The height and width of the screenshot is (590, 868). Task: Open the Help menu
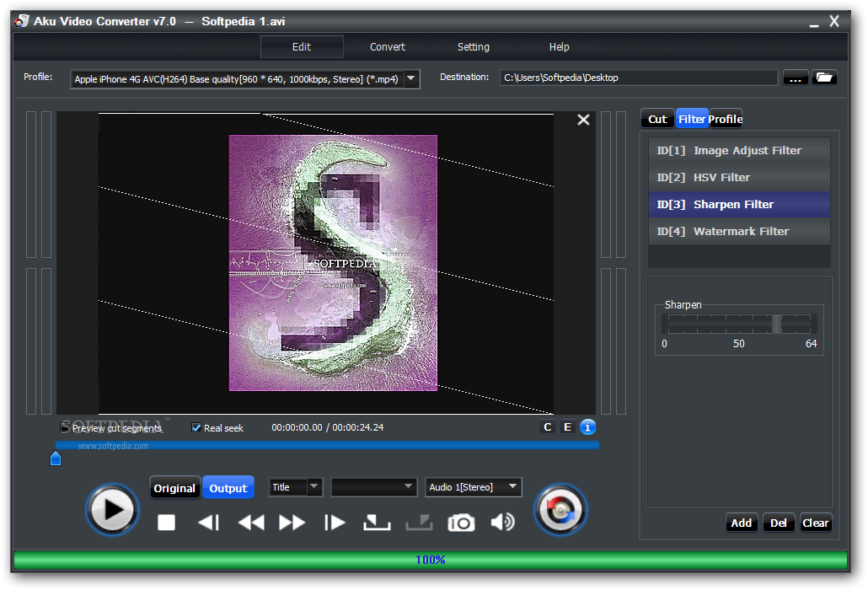(x=559, y=47)
